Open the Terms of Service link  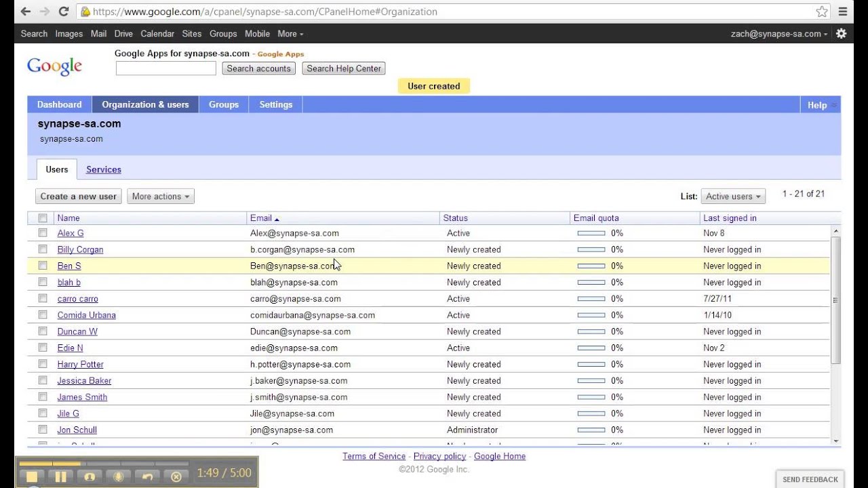[x=374, y=456]
